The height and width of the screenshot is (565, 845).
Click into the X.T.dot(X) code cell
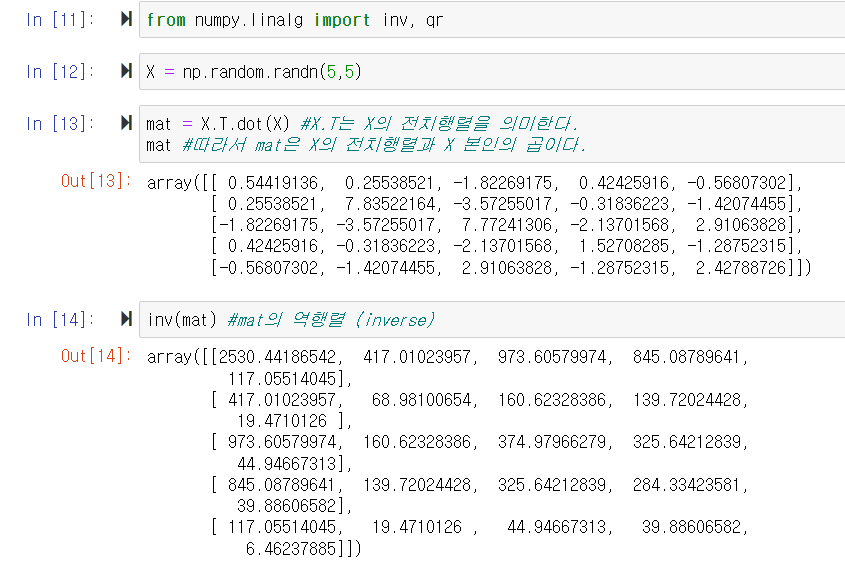click(492, 134)
